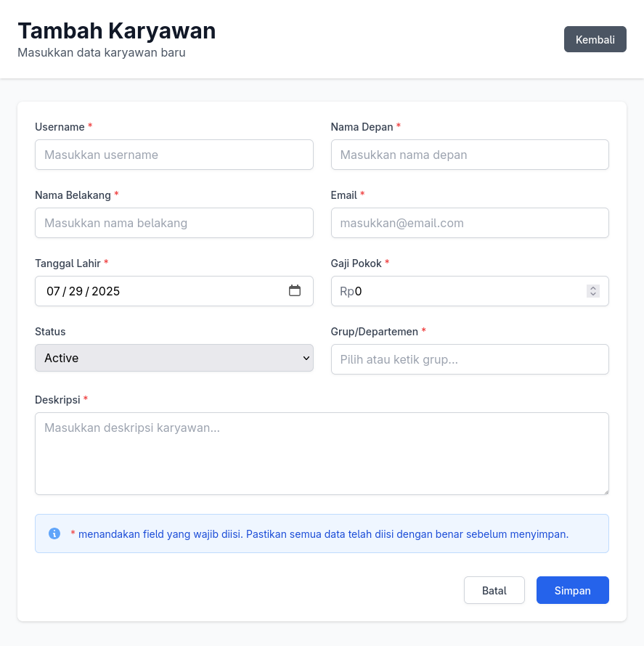Open the calendar picker for Tanggal Lahir
Screen dimensions: 644x646
[x=294, y=291]
